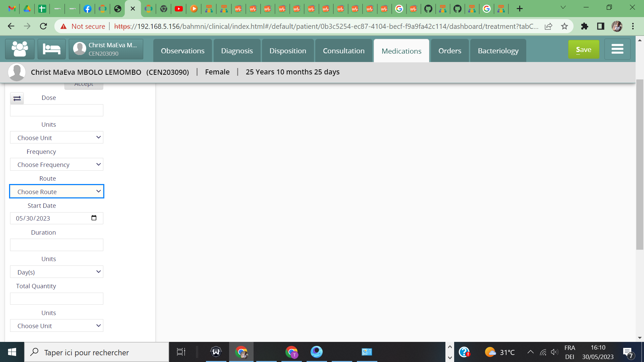Toggle the dose swap arrows icon
644x362 pixels.
(17, 98)
